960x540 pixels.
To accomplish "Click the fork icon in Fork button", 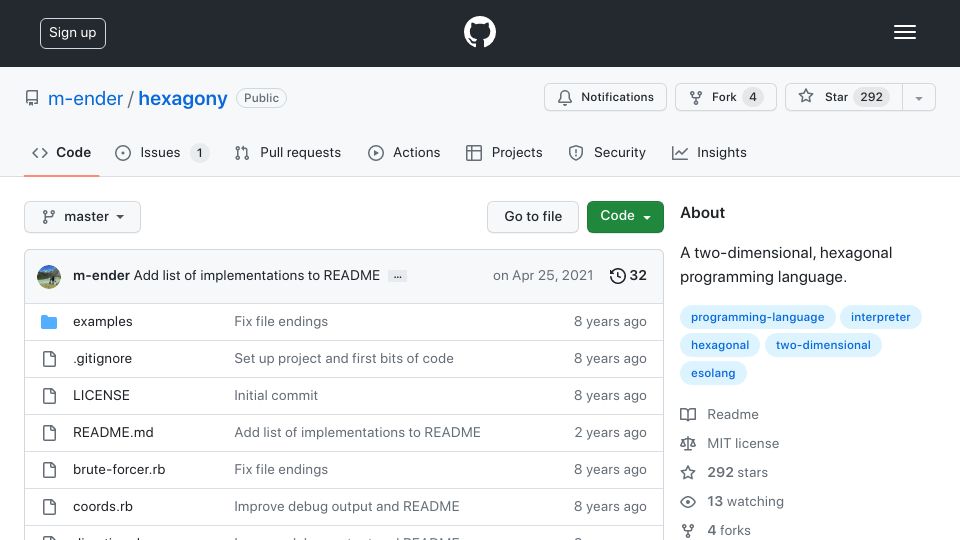I will point(696,97).
